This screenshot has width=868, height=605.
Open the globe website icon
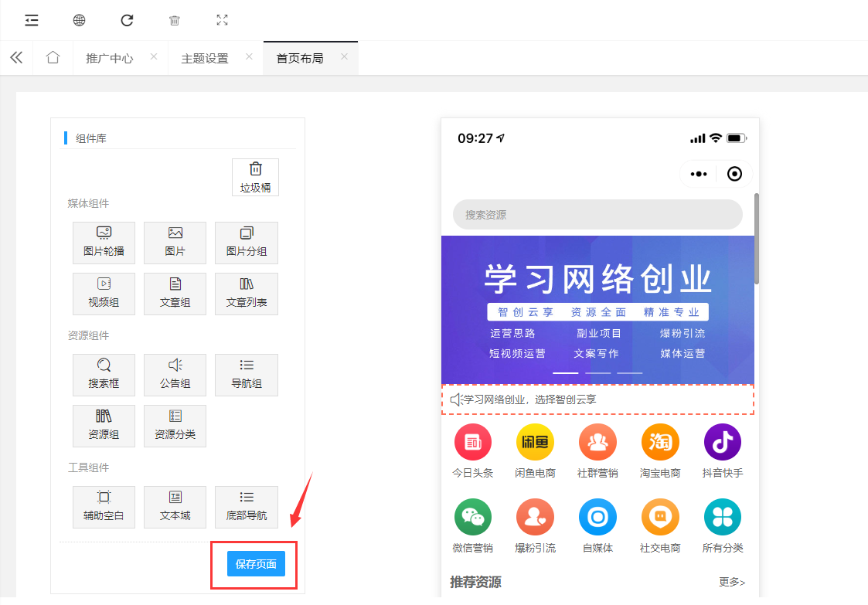click(x=79, y=21)
